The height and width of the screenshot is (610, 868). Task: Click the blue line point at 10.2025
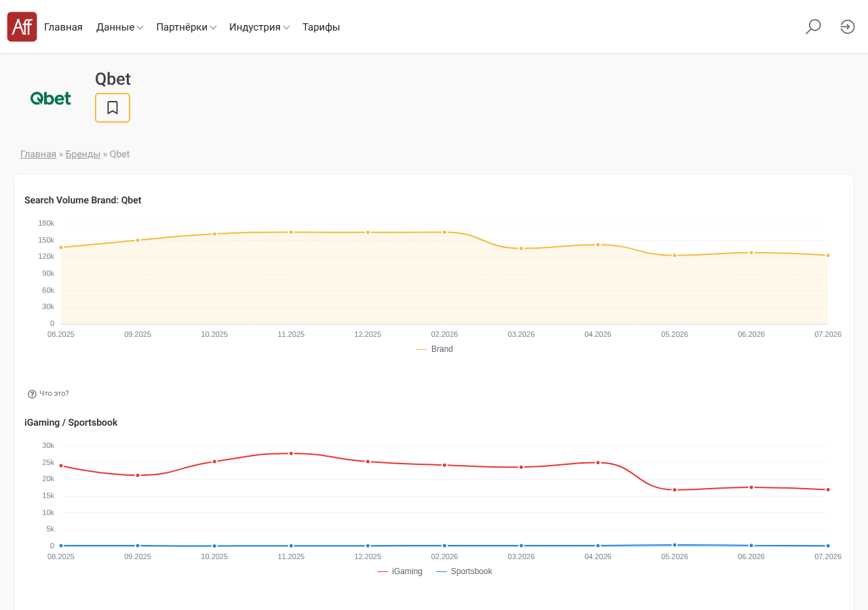tap(214, 546)
